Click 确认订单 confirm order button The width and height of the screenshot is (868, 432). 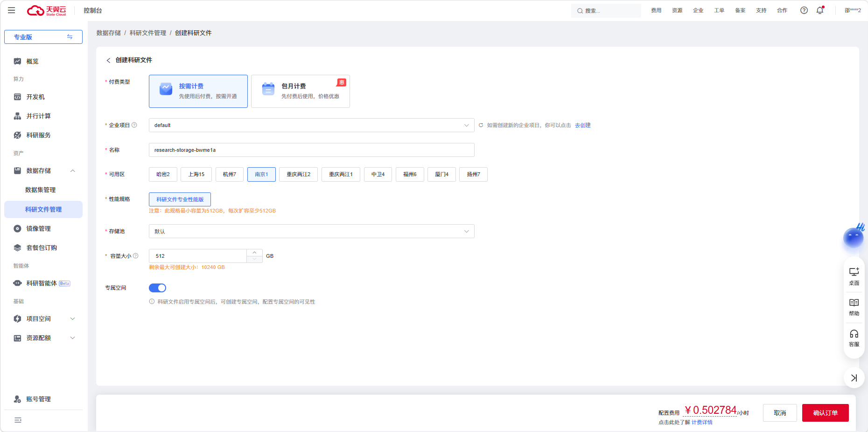[825, 413]
